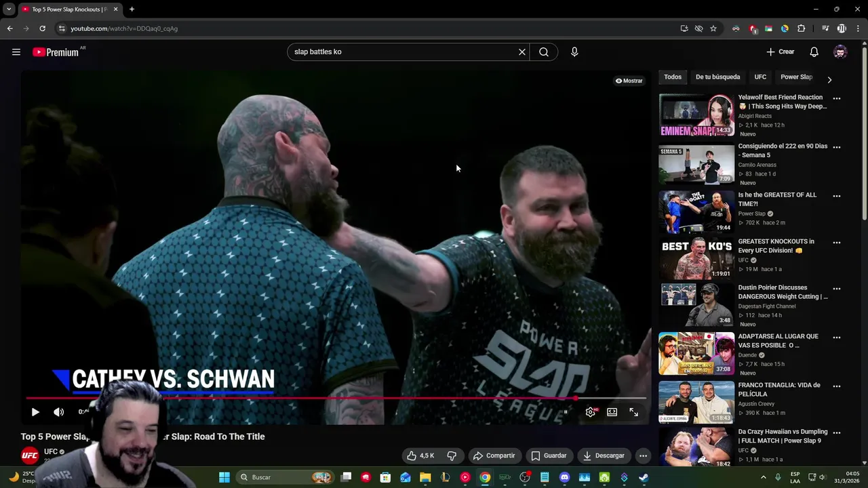The image size is (868, 488).
Task: Open the YouTube account avatar menu
Action: tap(840, 52)
